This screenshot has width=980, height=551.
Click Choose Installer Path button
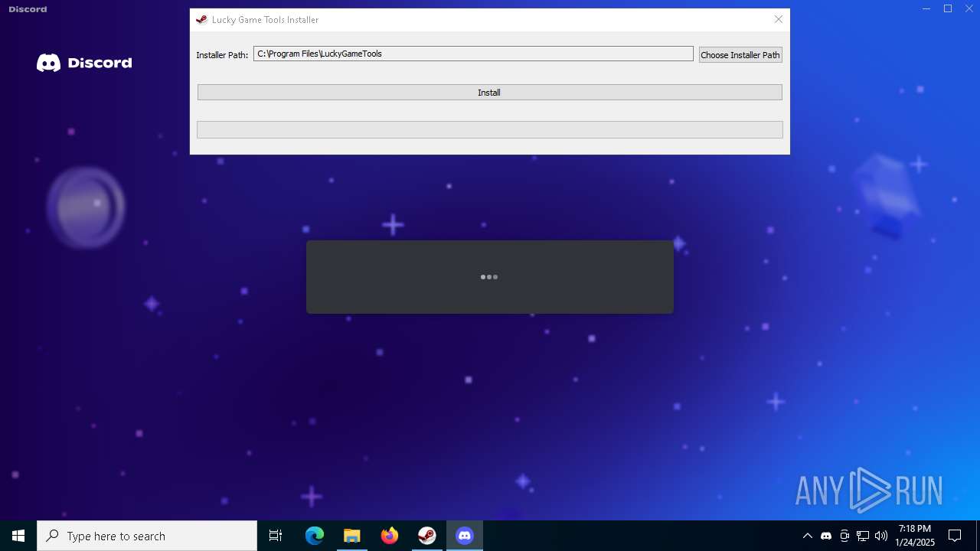[740, 55]
